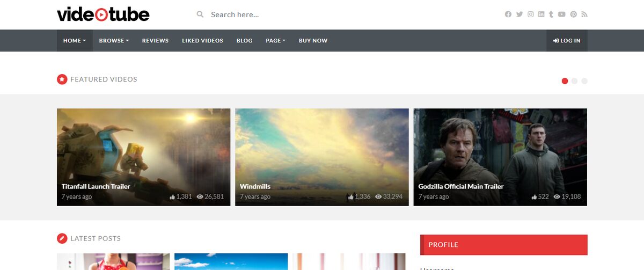This screenshot has height=270, width=644.
Task: Open the Twitter social icon
Action: 519,14
